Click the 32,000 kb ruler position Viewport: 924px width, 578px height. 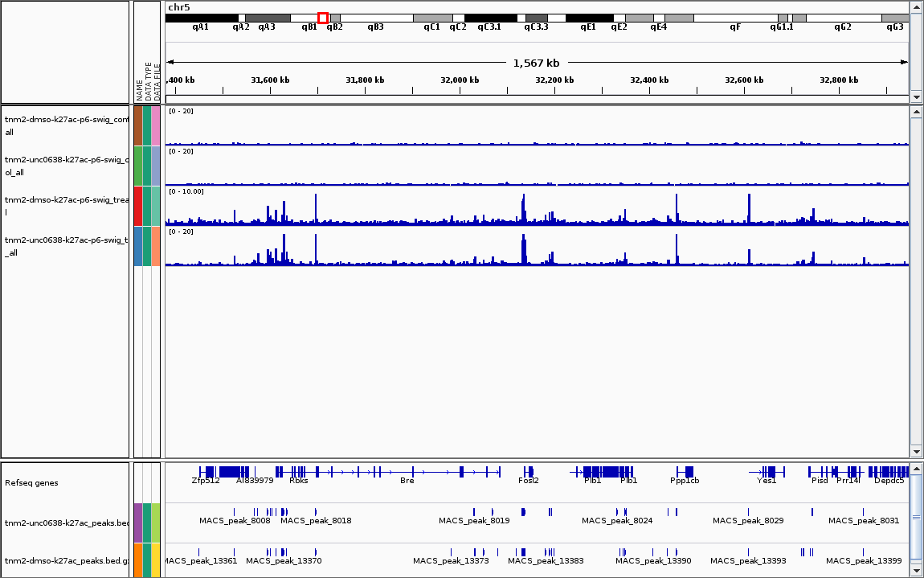pos(460,80)
